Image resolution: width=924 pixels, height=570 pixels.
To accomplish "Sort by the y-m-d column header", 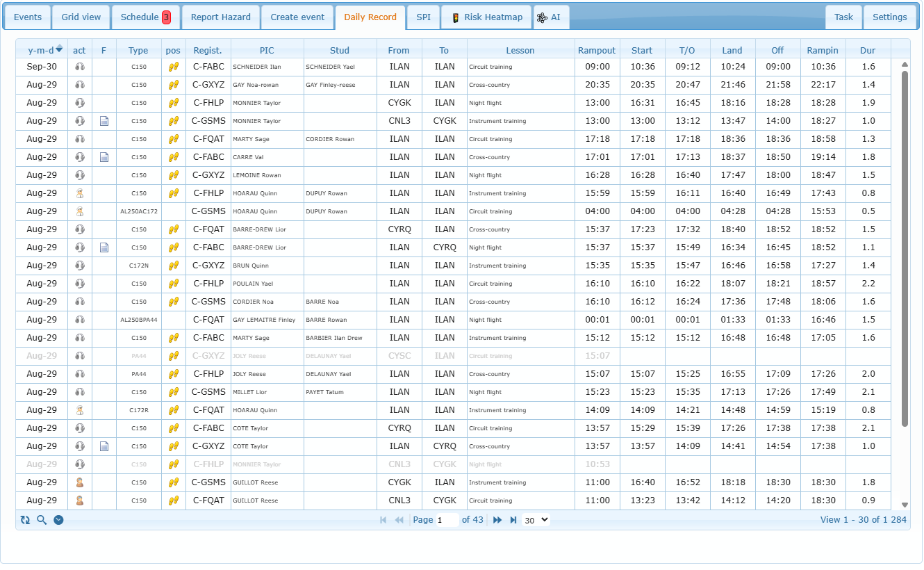I will pyautogui.click(x=42, y=50).
